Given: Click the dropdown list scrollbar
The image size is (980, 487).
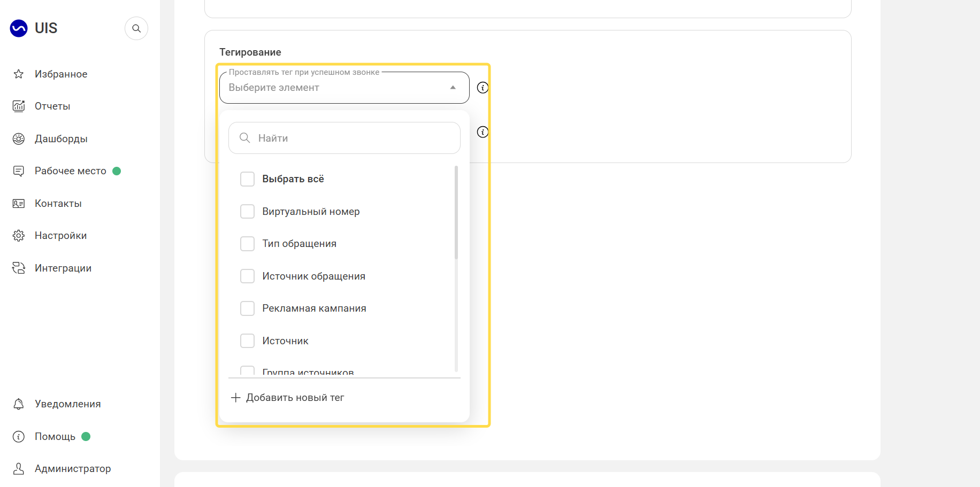Looking at the screenshot, I should coord(456,213).
